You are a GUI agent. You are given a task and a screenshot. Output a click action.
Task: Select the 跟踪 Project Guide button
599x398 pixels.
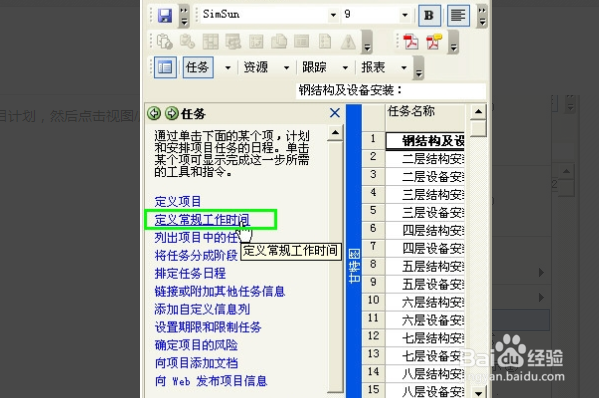[314, 68]
